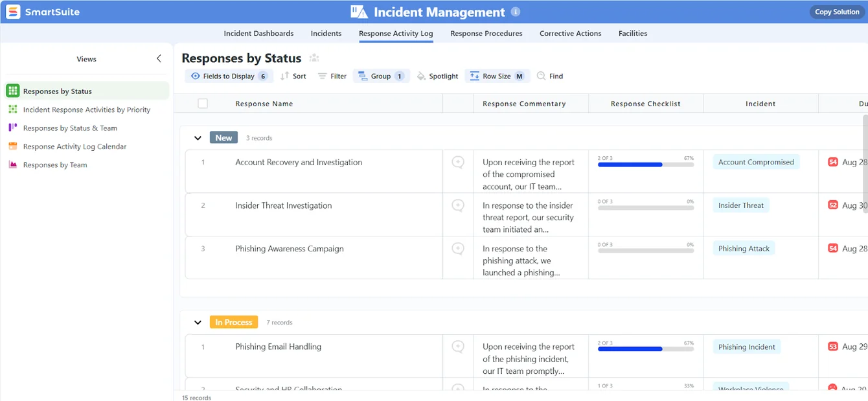The height and width of the screenshot is (401, 868).
Task: Click the Account Compromised incident tag
Action: (756, 162)
